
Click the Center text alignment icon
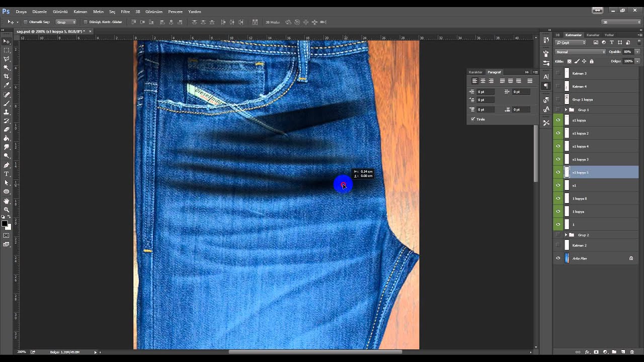483,81
